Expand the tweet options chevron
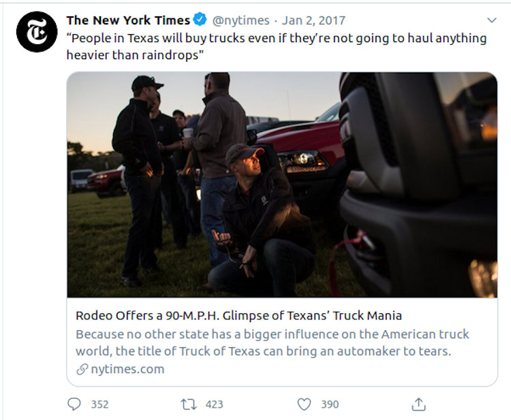511x420 pixels. point(491,21)
